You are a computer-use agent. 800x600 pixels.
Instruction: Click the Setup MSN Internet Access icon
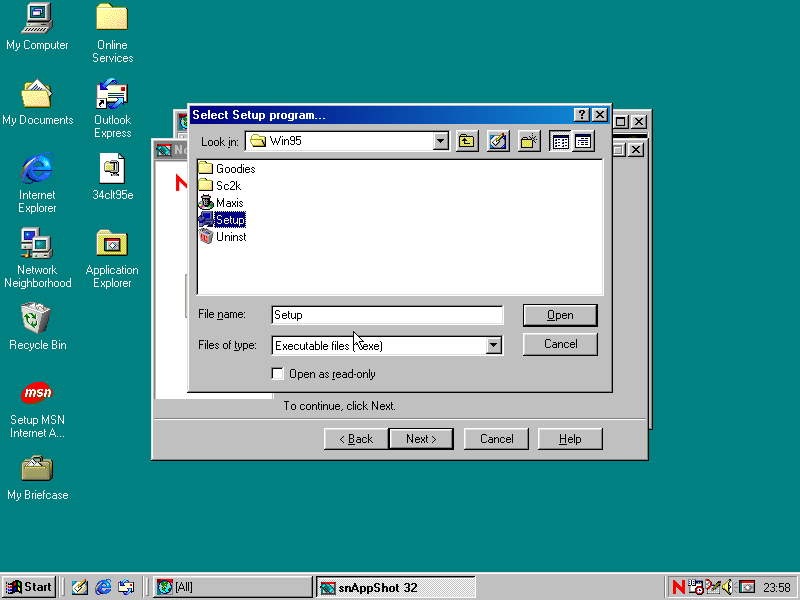[37, 409]
